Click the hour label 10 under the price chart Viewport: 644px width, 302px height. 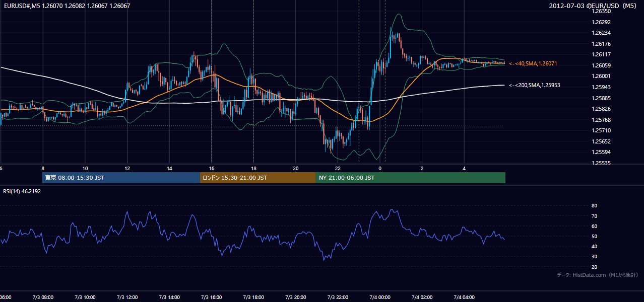pos(85,169)
